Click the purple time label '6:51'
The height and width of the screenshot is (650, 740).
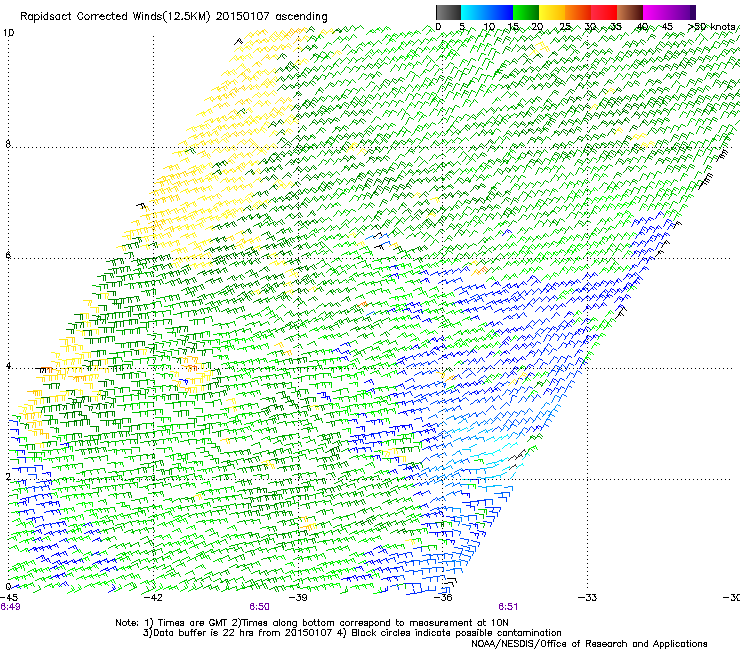508,607
